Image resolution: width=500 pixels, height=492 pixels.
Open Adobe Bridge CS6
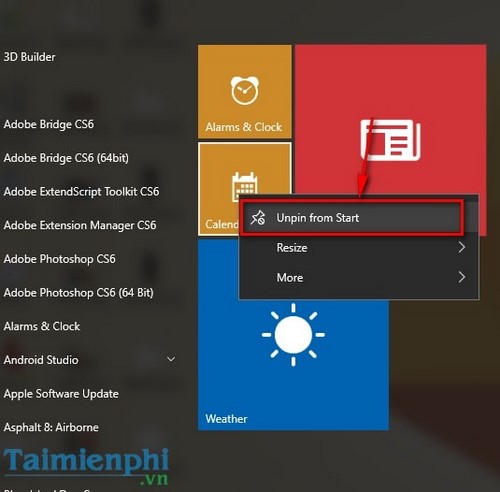click(x=49, y=124)
